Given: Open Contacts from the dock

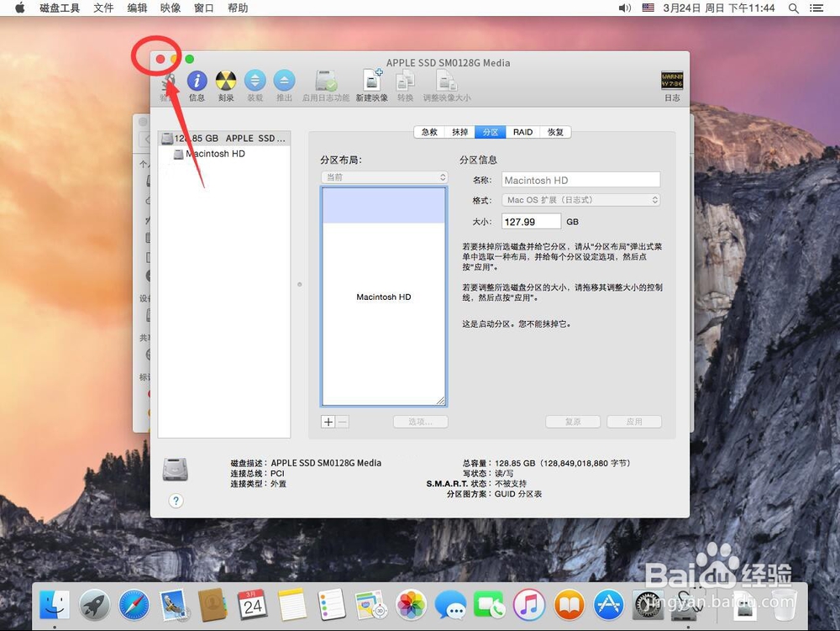Looking at the screenshot, I should click(x=213, y=605).
